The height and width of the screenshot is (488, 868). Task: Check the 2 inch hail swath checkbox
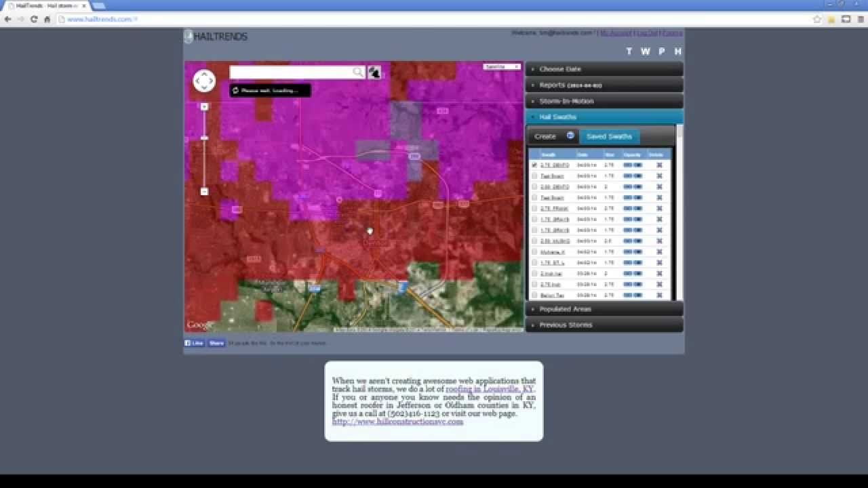coord(534,274)
